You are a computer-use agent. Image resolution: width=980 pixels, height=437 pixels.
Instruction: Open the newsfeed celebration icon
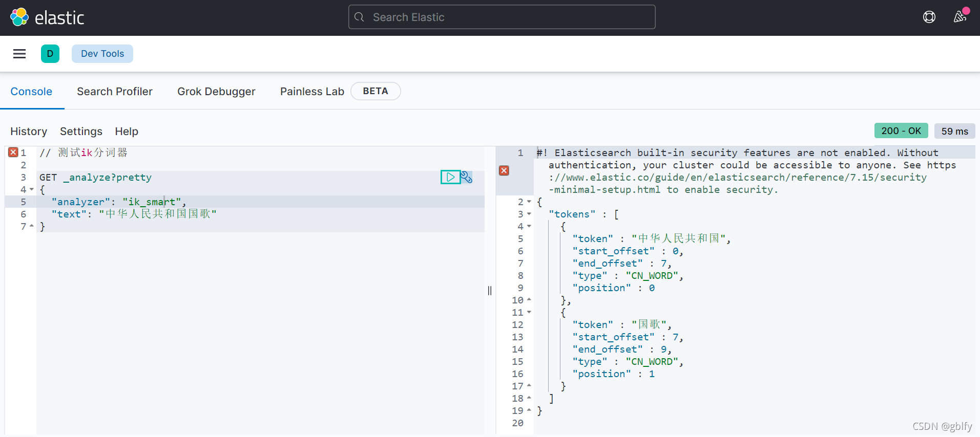point(960,17)
